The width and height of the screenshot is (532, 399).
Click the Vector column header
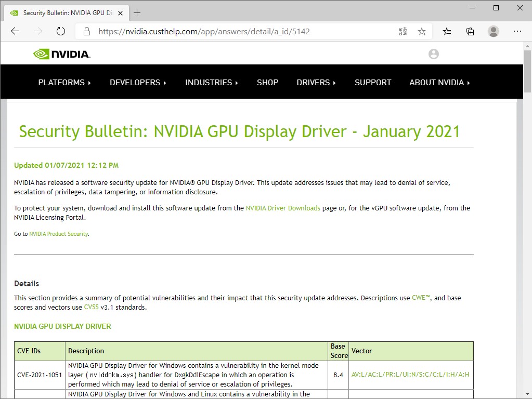click(411, 351)
